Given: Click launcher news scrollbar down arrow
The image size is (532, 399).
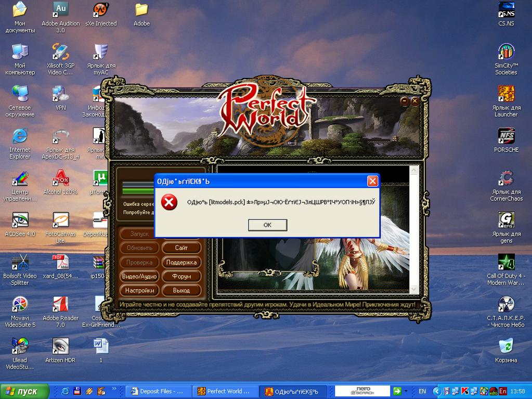Looking at the screenshot, I should pyautogui.click(x=414, y=289).
